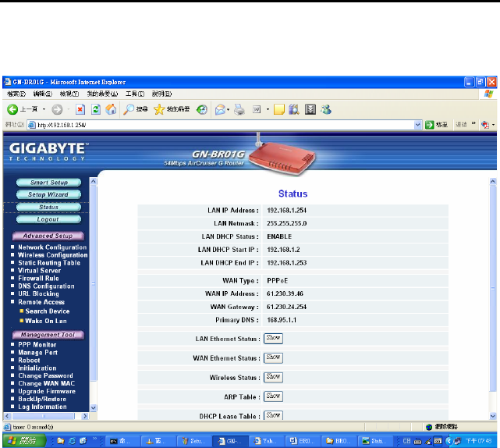
Task: Open Wake On Lan link
Action: pos(46,321)
